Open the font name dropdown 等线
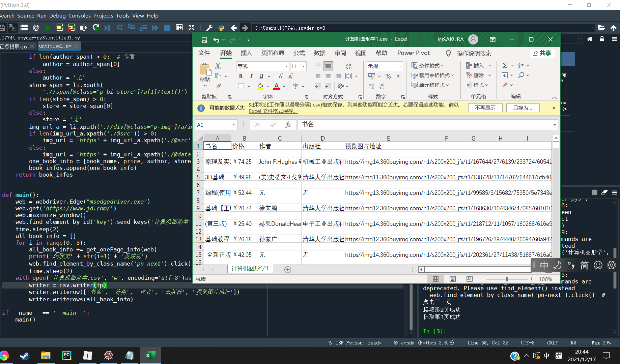This screenshot has height=364, width=620. [286, 66]
